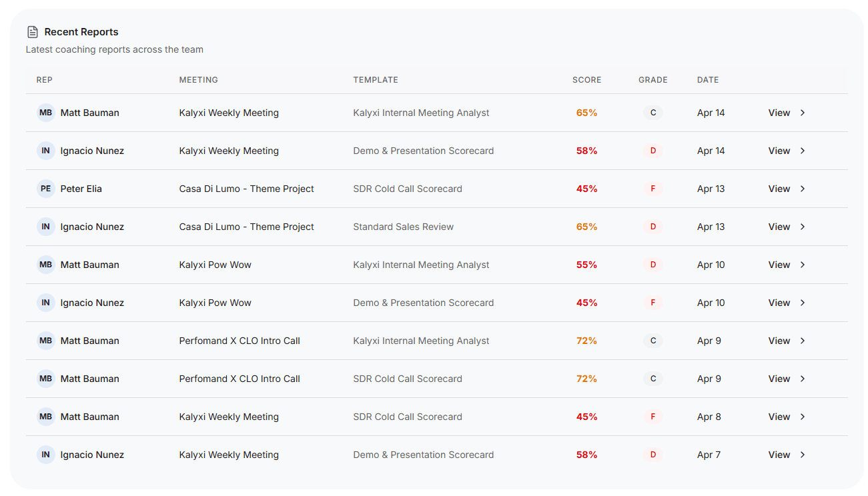The image size is (868, 496).
Task: Click the IN avatar on the bottom row
Action: pos(45,455)
